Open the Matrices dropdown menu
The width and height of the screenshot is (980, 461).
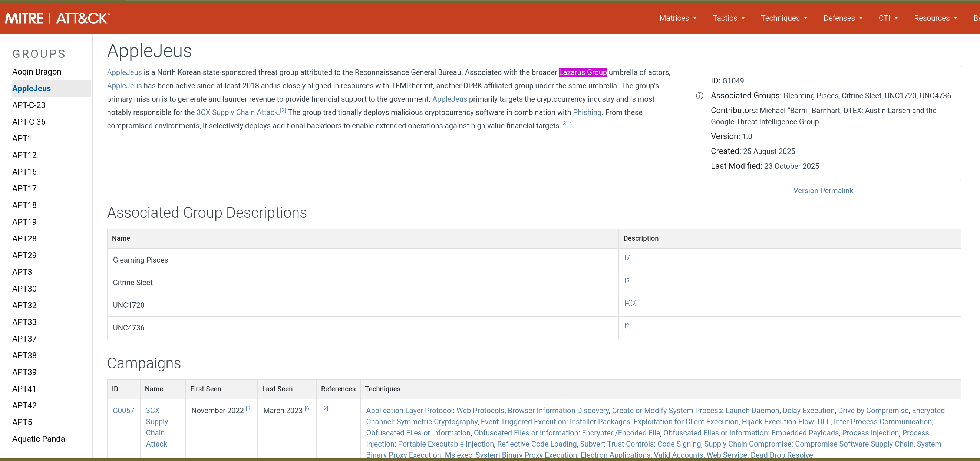click(x=677, y=18)
